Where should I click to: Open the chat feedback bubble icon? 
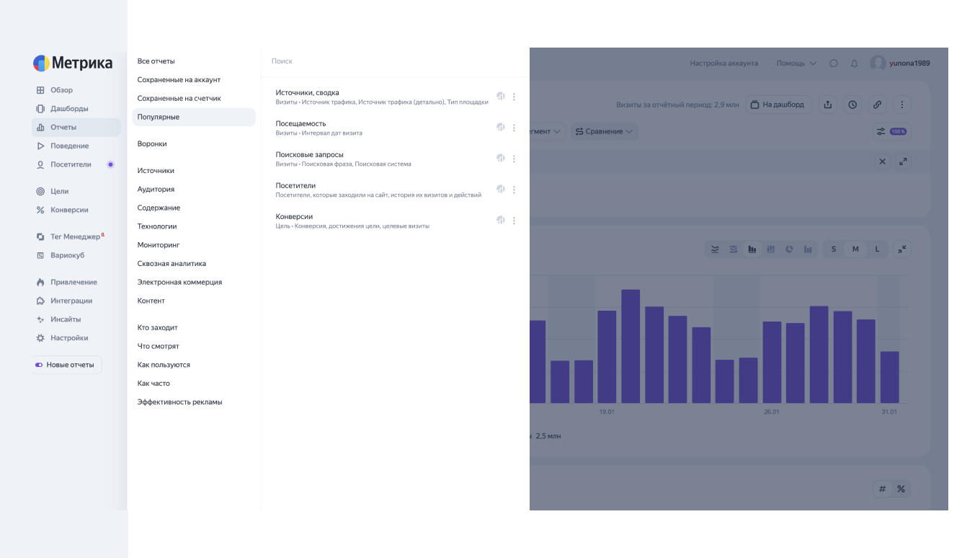[834, 63]
